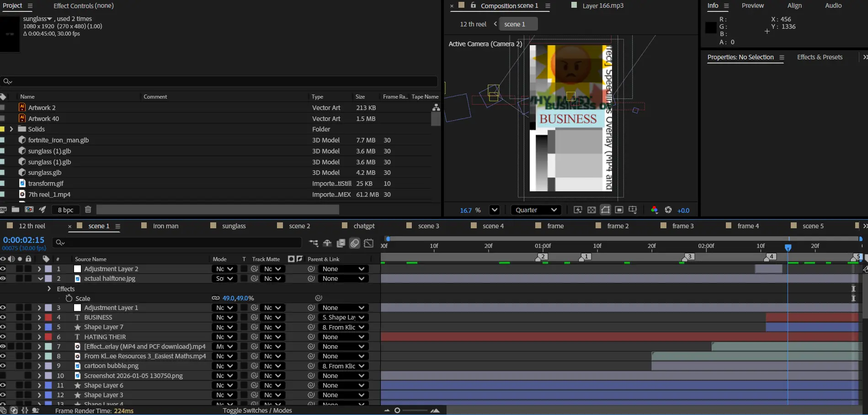The image size is (868, 415).
Task: Open the parent dropdown for HATING THEIR layer
Action: tap(343, 337)
